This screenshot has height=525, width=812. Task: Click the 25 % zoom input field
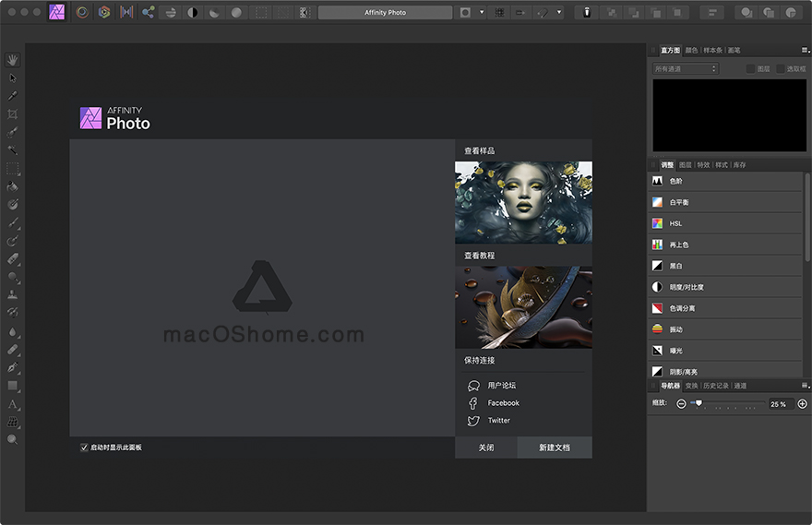pos(781,404)
